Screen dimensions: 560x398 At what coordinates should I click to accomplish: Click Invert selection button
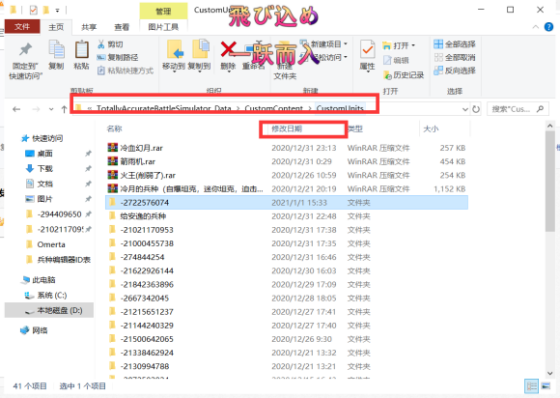coord(454,70)
